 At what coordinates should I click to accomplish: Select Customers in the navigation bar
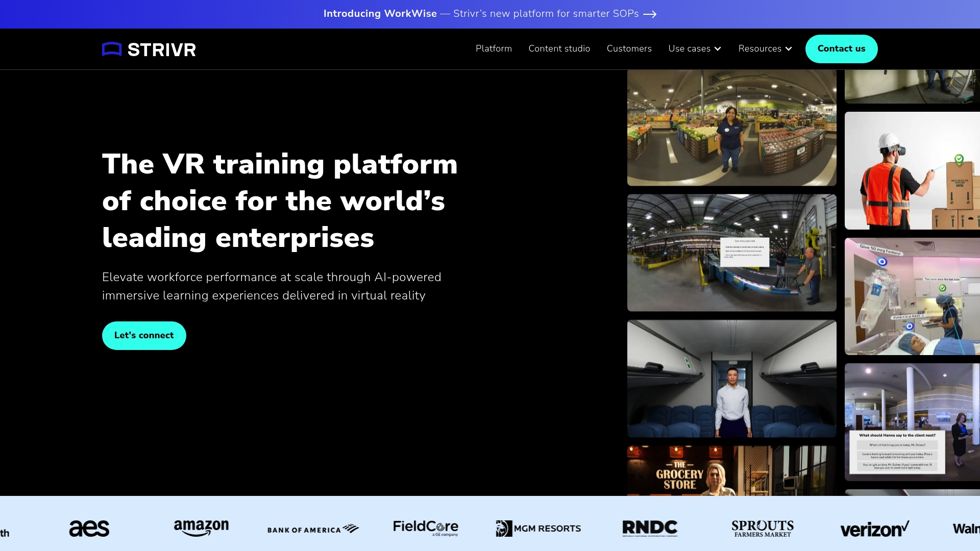[x=629, y=48]
